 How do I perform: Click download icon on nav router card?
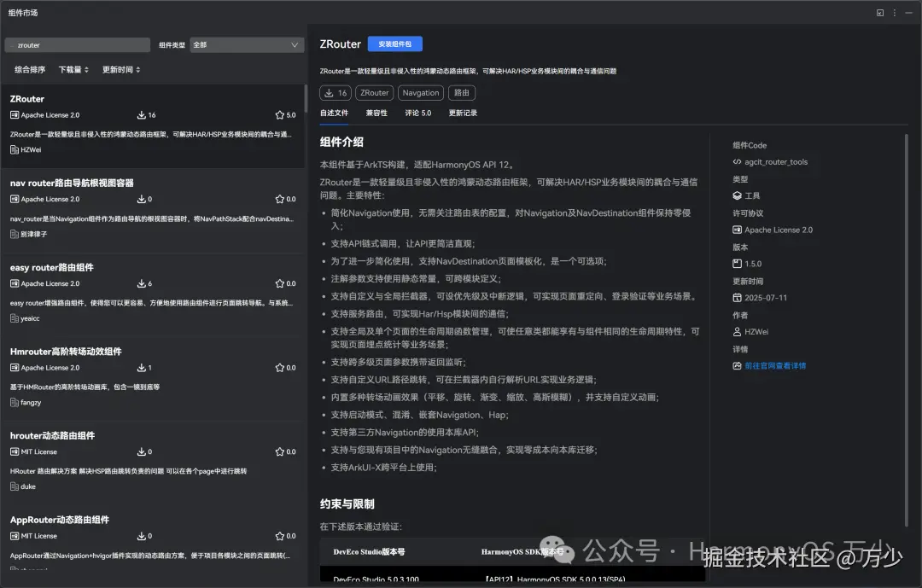(142, 200)
